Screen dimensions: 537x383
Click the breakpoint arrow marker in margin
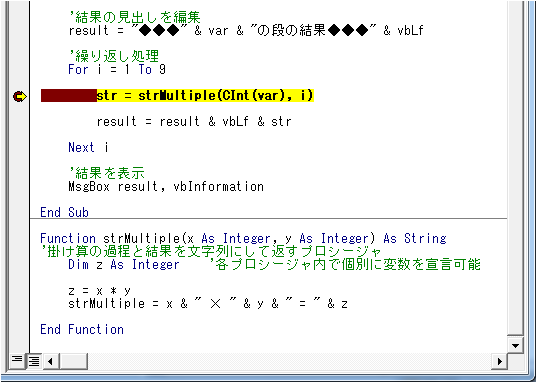20,96
